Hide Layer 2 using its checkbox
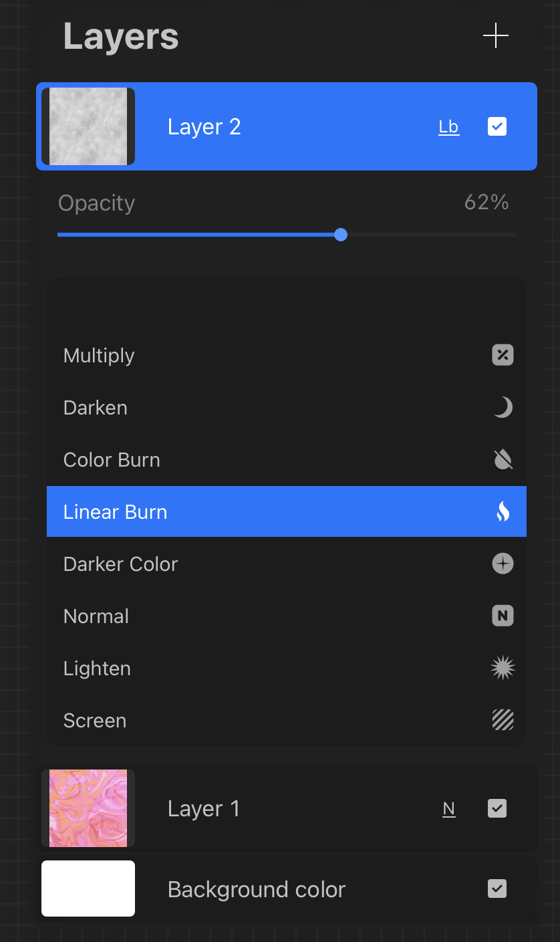Image resolution: width=560 pixels, height=942 pixels. tap(497, 126)
